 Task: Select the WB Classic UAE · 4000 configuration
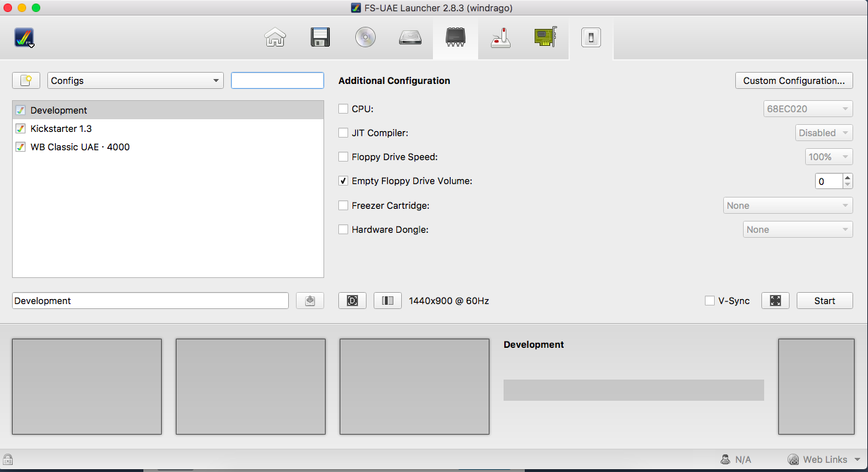pyautogui.click(x=168, y=147)
